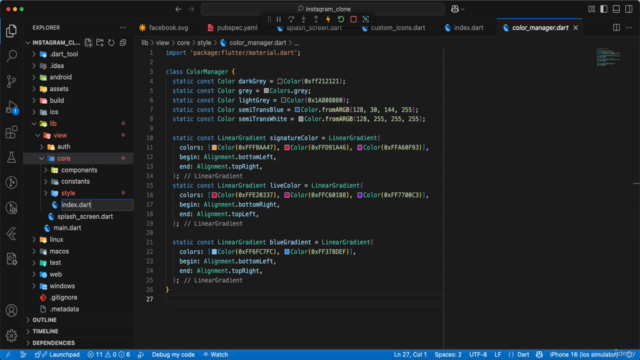This screenshot has width=640, height=360.
Task: Open the Accounts menu icon
Action: (11, 311)
